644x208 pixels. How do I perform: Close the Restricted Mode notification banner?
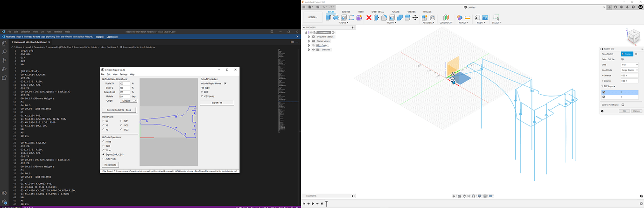click(x=296, y=36)
